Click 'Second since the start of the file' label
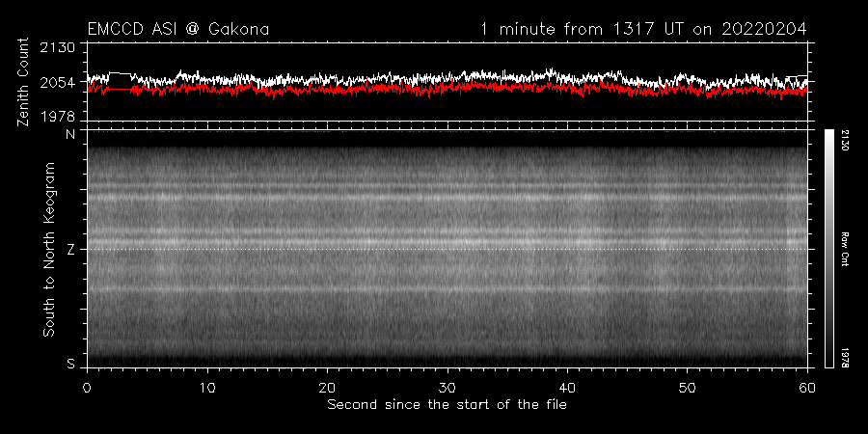The width and height of the screenshot is (868, 434). pyautogui.click(x=448, y=405)
